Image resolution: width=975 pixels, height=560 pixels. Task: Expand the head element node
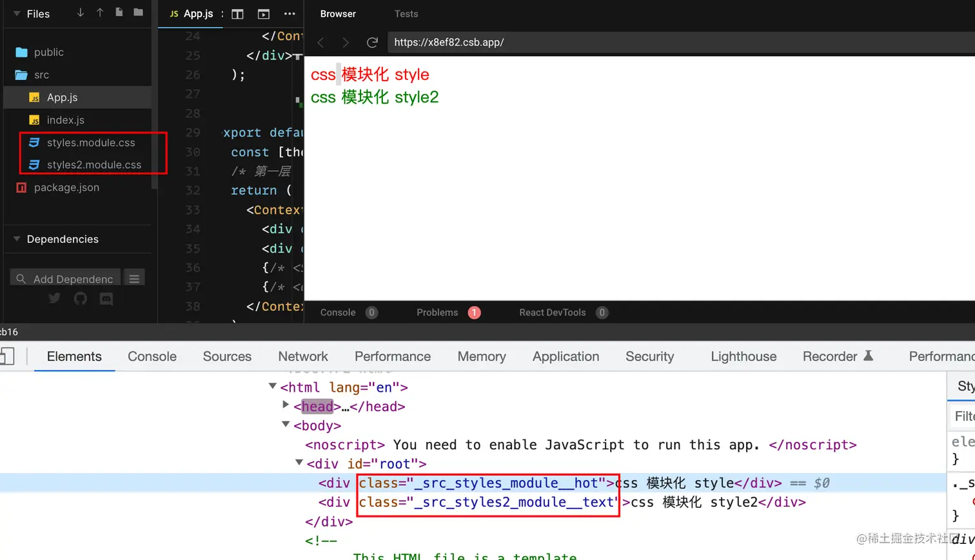pyautogui.click(x=286, y=405)
